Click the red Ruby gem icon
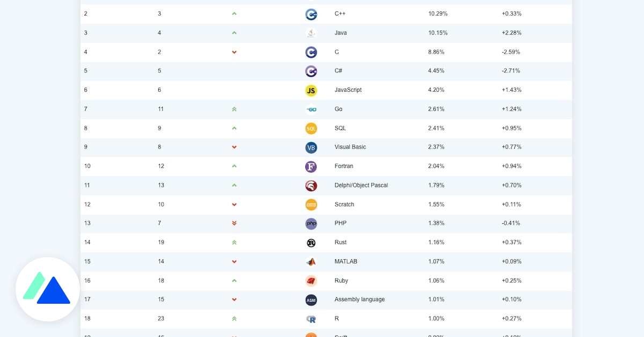 311,281
